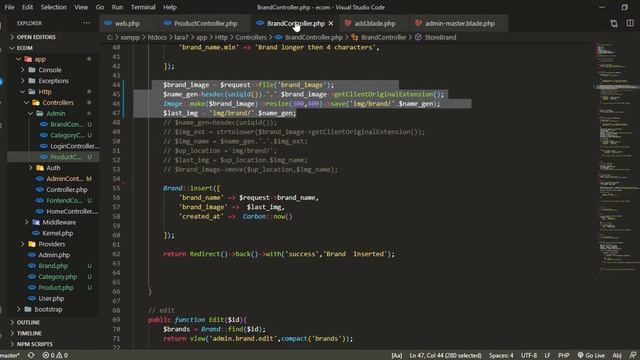Click the Controllers breadcrumb segment
The width and height of the screenshot is (640, 360).
click(251, 37)
